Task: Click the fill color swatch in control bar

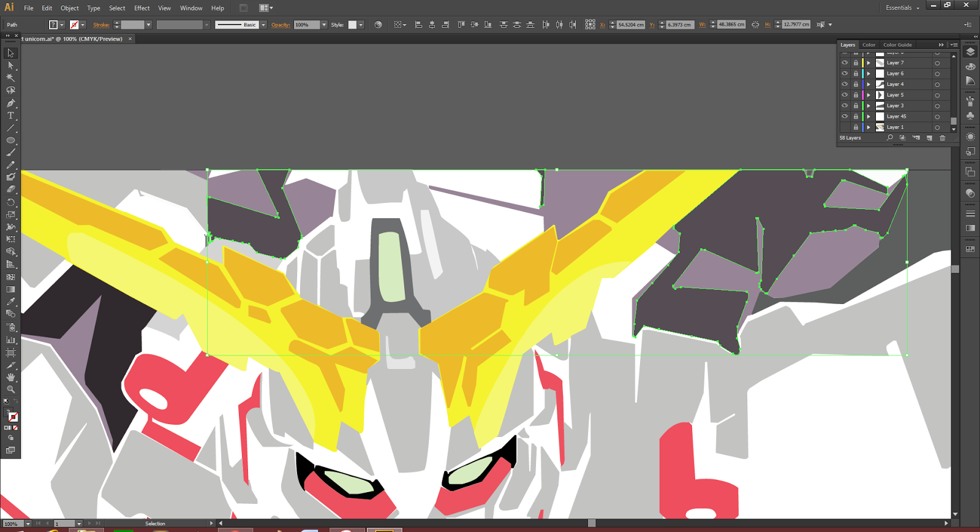Action: click(53, 25)
